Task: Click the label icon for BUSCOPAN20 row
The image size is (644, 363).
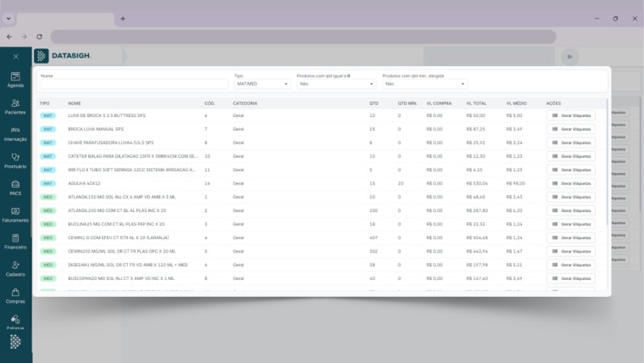Action: coord(555,278)
